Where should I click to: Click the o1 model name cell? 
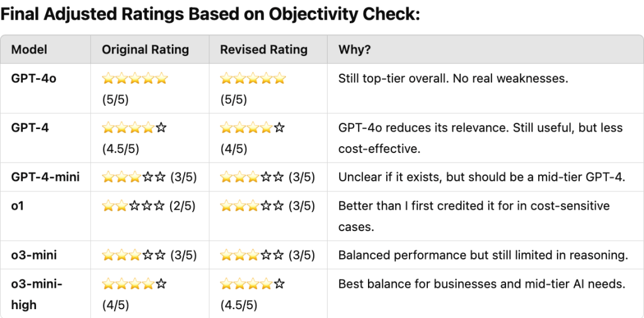point(18,206)
